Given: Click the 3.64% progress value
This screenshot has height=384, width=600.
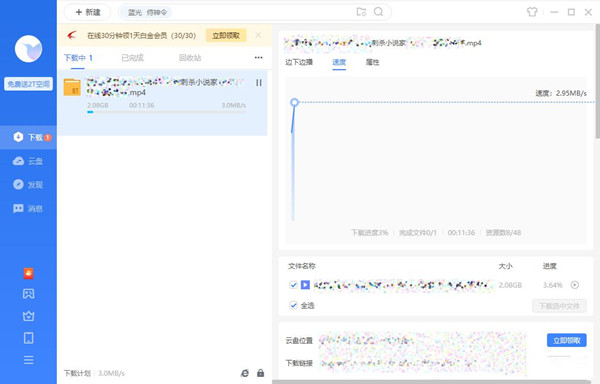Looking at the screenshot, I should point(553,285).
